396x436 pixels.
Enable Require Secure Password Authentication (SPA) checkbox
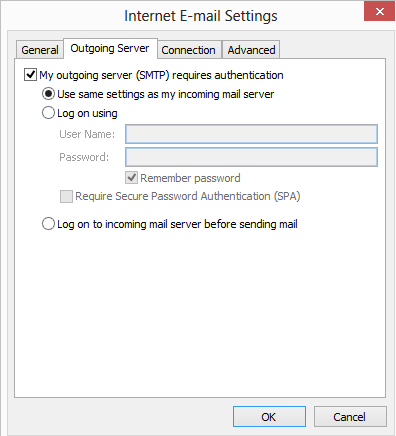[x=66, y=196]
